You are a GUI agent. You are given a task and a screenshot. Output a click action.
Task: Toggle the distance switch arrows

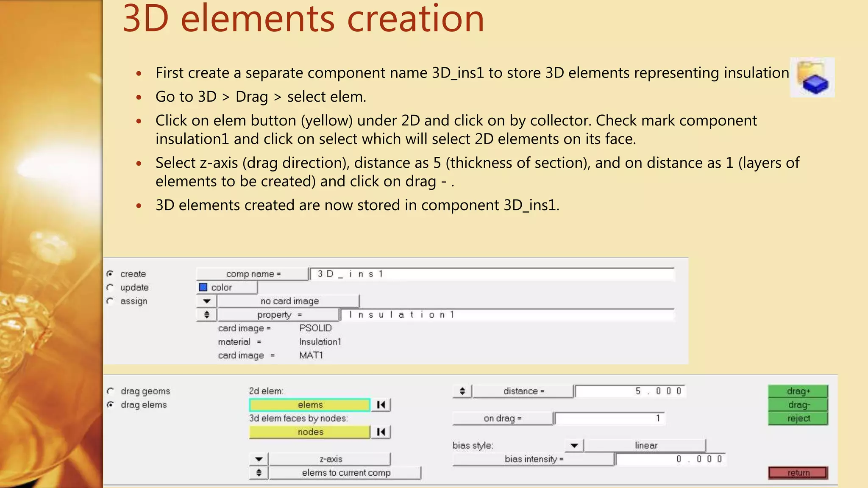462,391
